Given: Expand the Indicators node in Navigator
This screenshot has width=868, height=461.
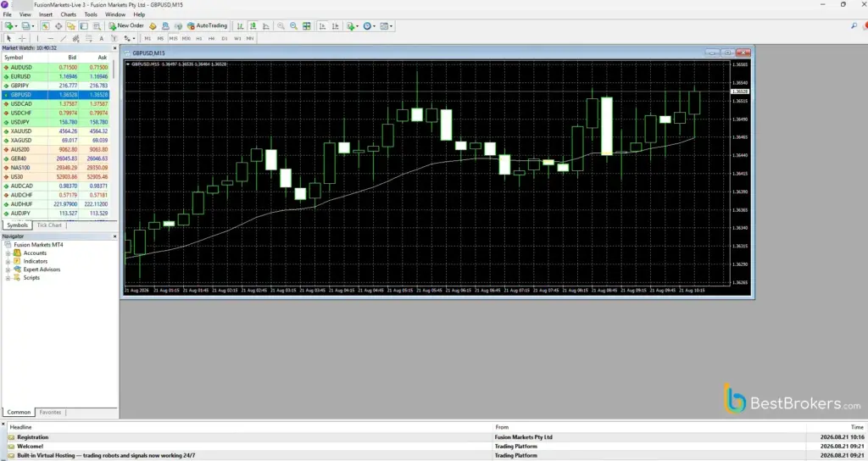Looking at the screenshot, I should pos(8,261).
